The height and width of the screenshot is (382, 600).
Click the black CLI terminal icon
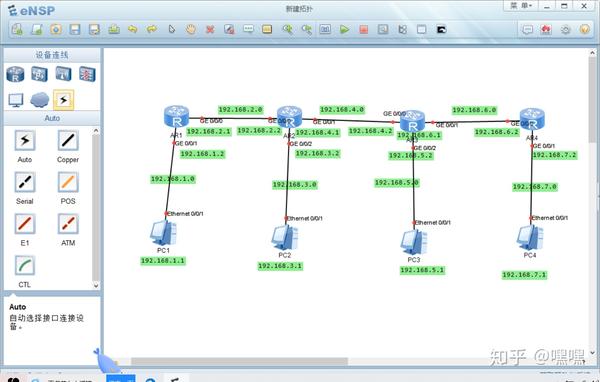click(x=441, y=29)
